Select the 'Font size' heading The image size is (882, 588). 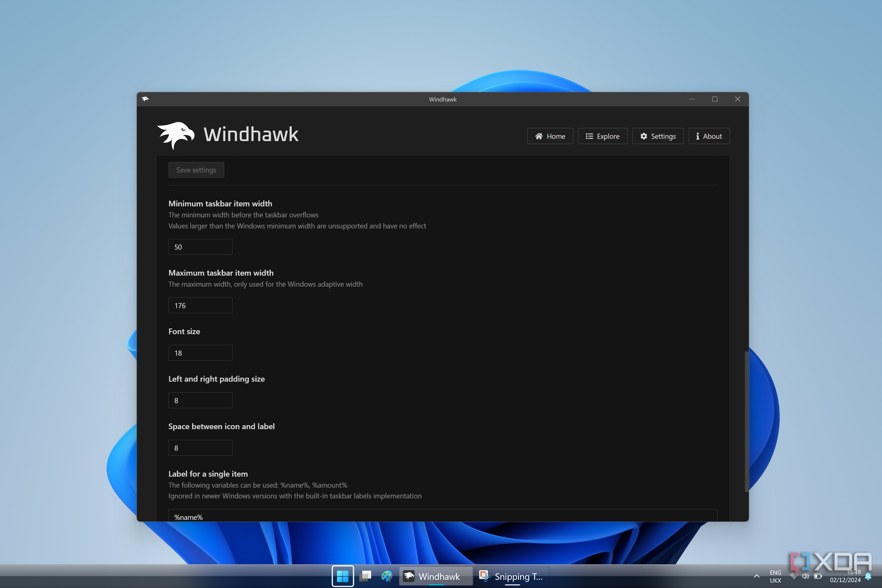pyautogui.click(x=184, y=332)
